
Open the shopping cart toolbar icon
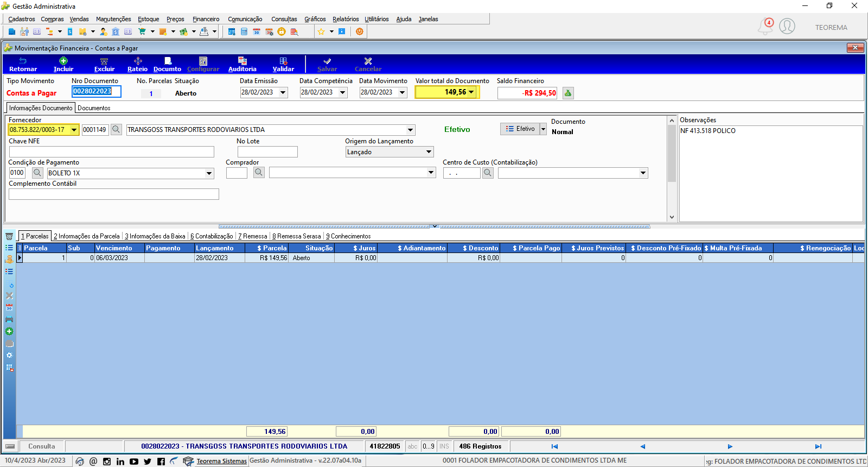[x=142, y=31]
